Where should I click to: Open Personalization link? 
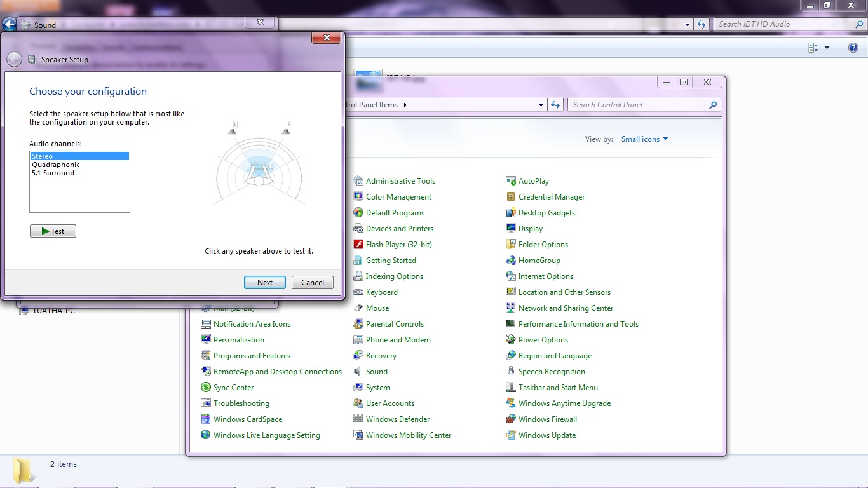click(238, 340)
